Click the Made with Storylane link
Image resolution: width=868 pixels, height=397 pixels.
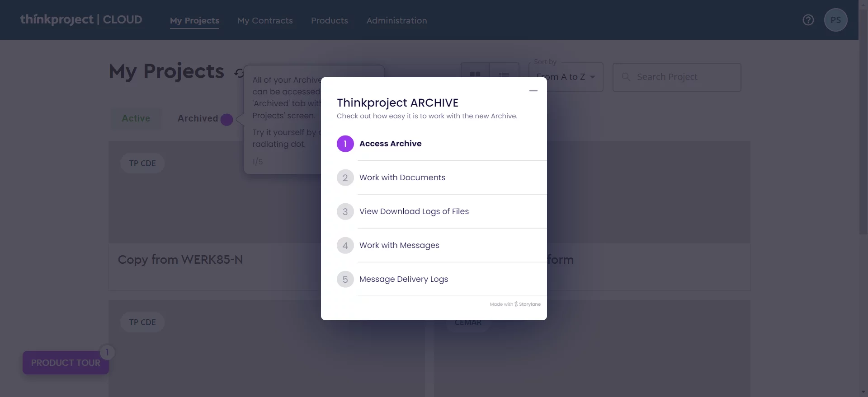click(x=515, y=304)
